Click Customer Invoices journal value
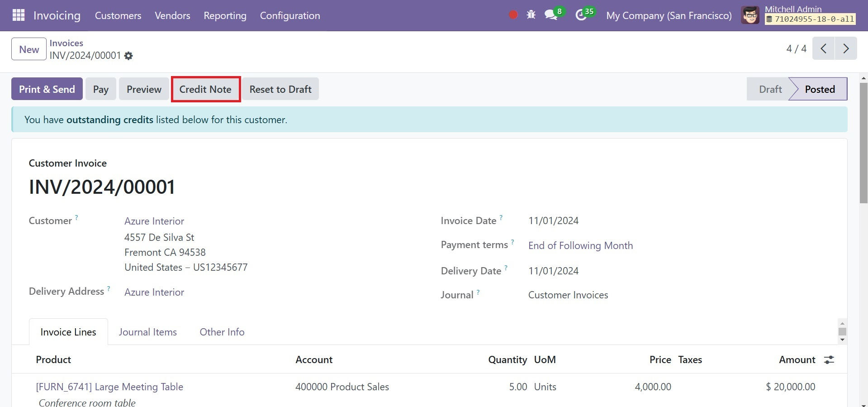This screenshot has height=407, width=868. click(x=568, y=295)
